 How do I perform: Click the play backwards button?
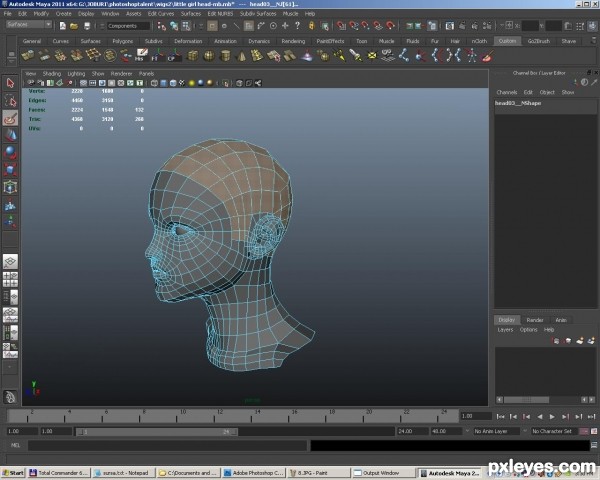[x=540, y=416]
